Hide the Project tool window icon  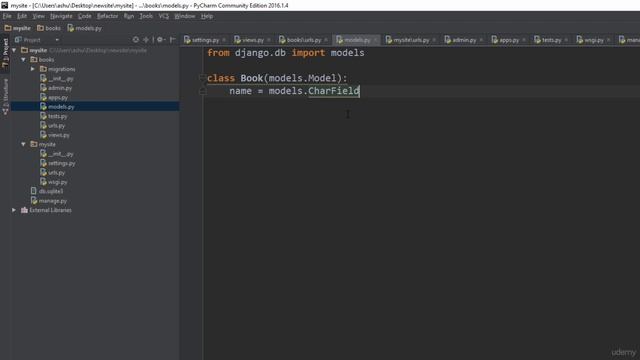tap(173, 40)
